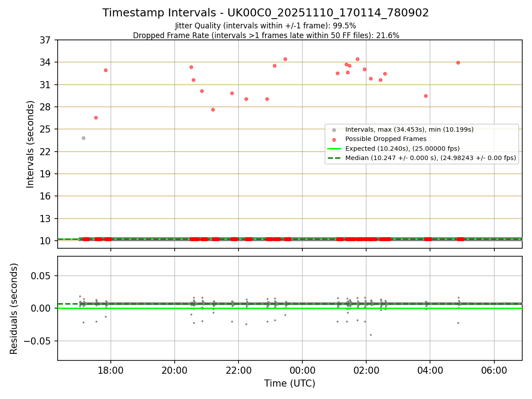
Task: Click the 'Intervals (seconds)' y-axis label
Action: click(31, 144)
